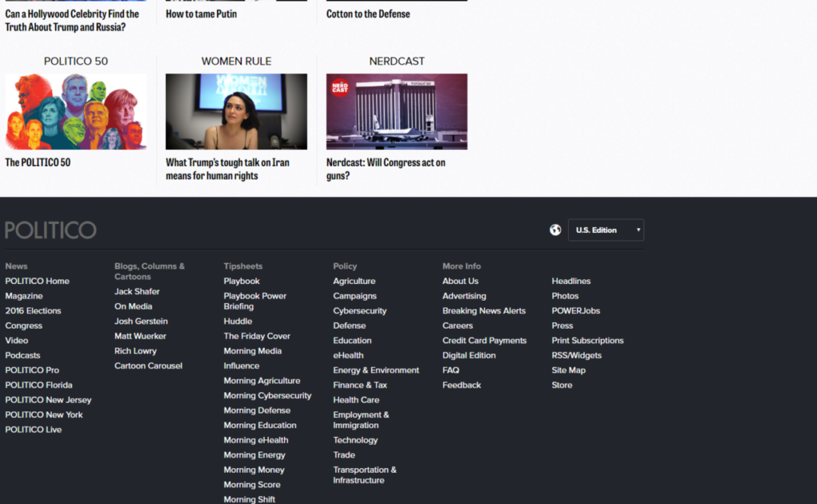Open Podcasts link in footer

[22, 356]
